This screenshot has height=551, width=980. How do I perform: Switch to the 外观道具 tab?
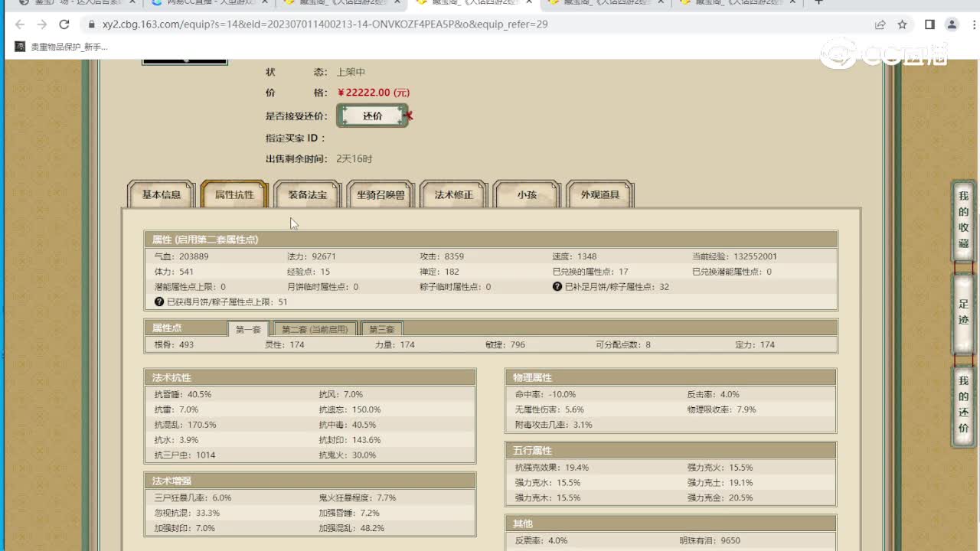click(600, 194)
